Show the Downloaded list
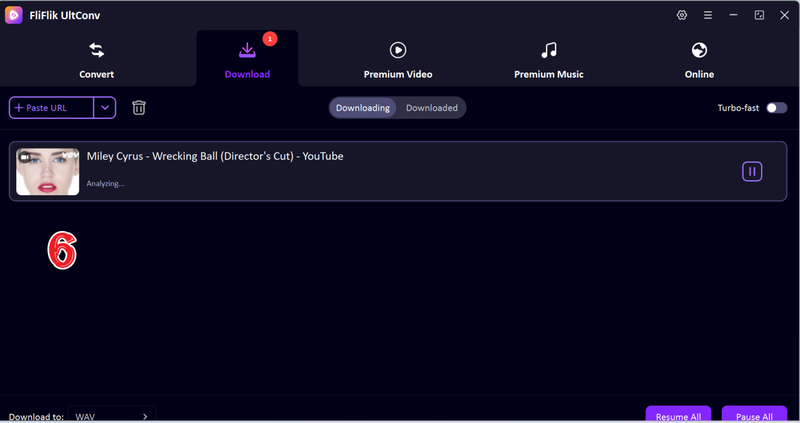 pyautogui.click(x=432, y=108)
